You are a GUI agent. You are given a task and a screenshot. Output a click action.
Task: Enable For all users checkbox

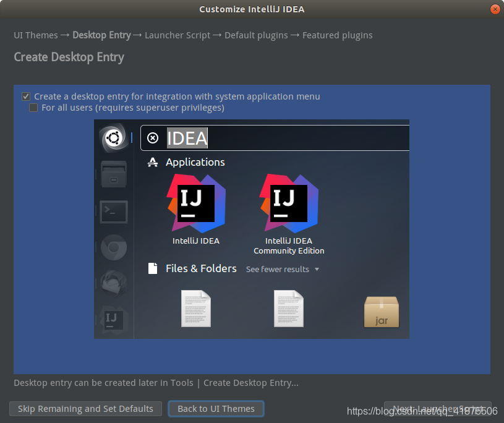(33, 108)
